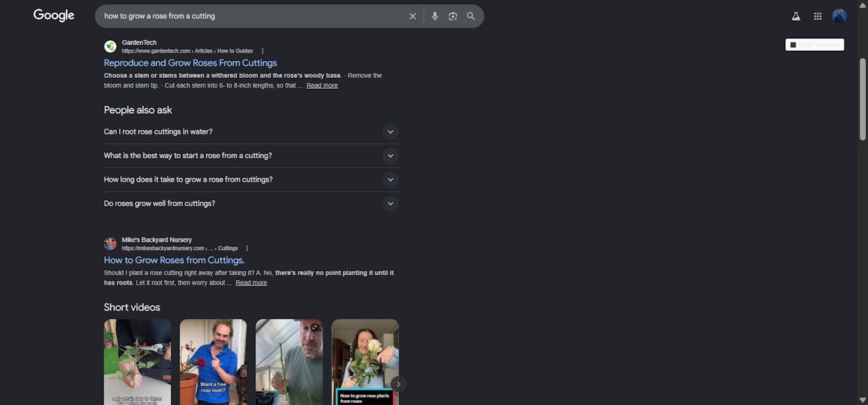The width and height of the screenshot is (868, 405).
Task: Toggle the checkbox in the white extension badge
Action: [x=793, y=44]
